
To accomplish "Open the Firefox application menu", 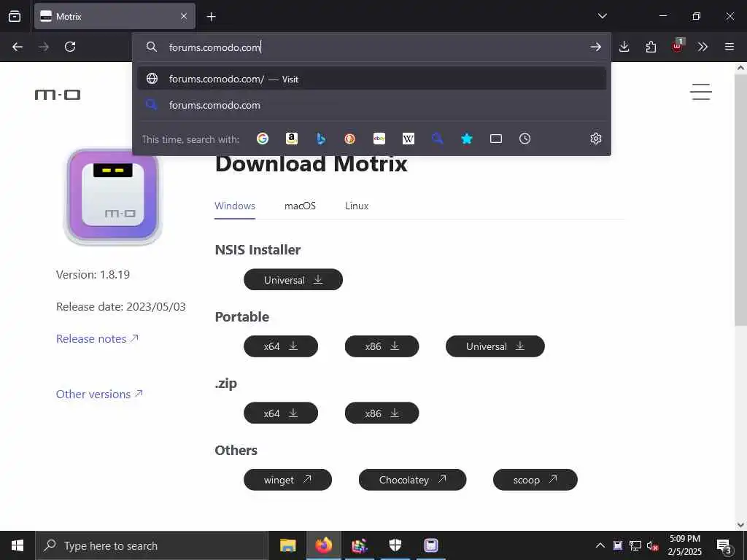I will tap(729, 47).
